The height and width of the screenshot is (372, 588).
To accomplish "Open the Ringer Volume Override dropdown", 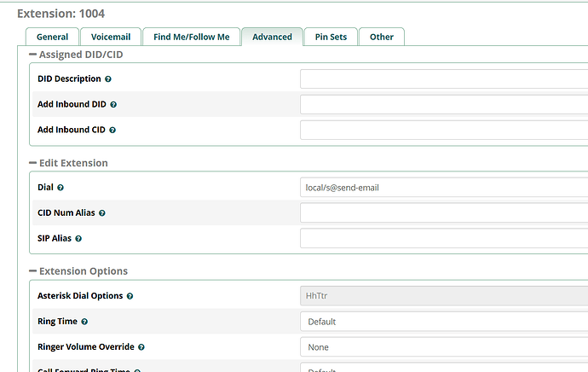I will coord(443,347).
